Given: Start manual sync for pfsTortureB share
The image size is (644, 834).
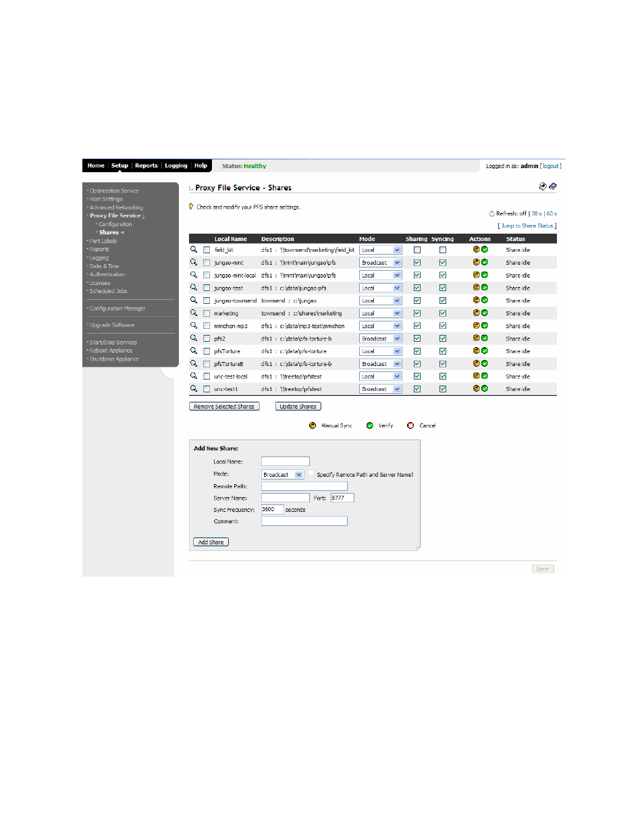Looking at the screenshot, I should pyautogui.click(x=476, y=363).
